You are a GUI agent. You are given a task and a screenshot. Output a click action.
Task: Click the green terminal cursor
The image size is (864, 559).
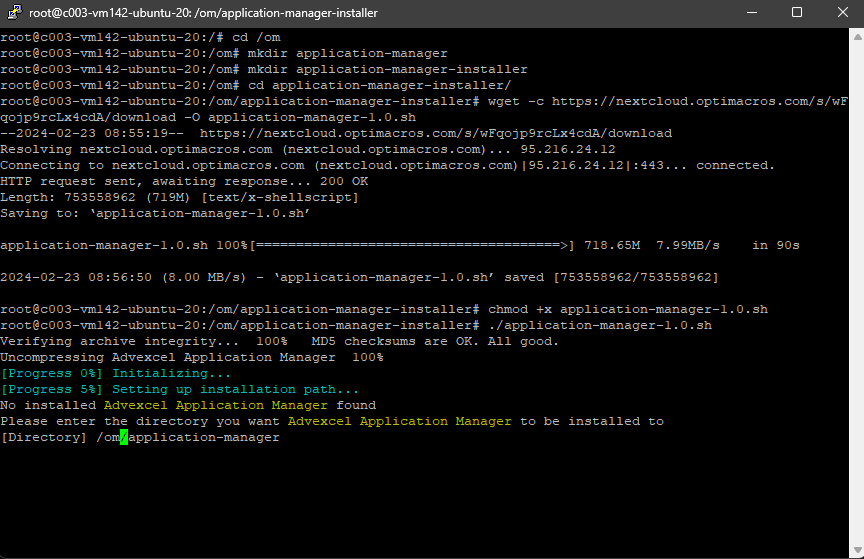pos(124,437)
